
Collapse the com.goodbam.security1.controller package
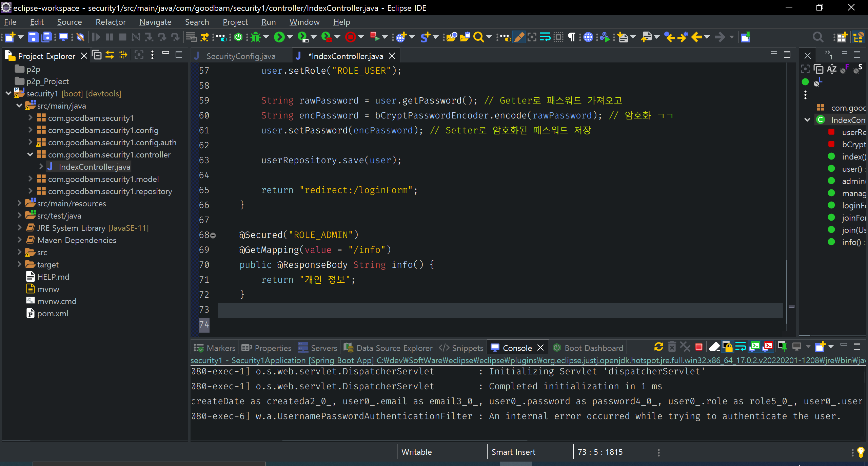30,154
